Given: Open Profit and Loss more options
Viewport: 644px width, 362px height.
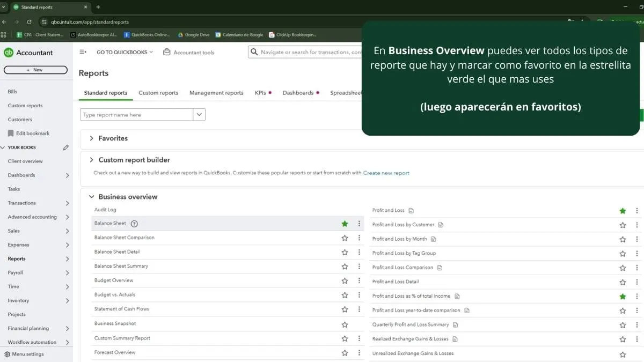Looking at the screenshot, I should pyautogui.click(x=637, y=211).
